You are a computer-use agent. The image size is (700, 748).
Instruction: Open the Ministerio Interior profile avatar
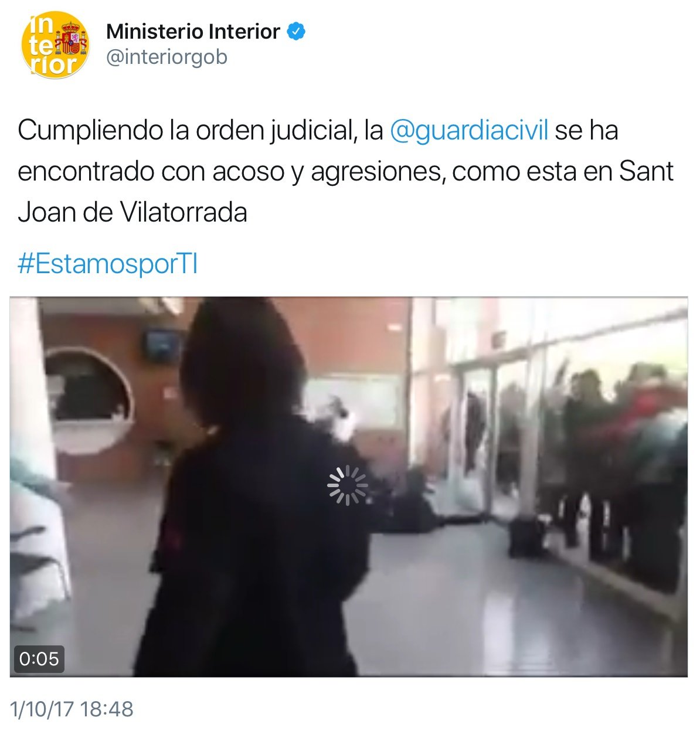coord(55,45)
